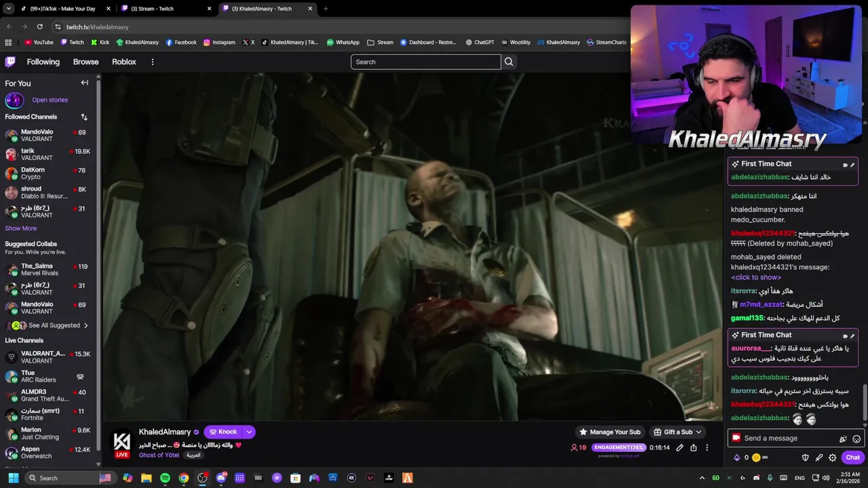
Task: Open the YouTube bookmark
Action: tap(39, 42)
